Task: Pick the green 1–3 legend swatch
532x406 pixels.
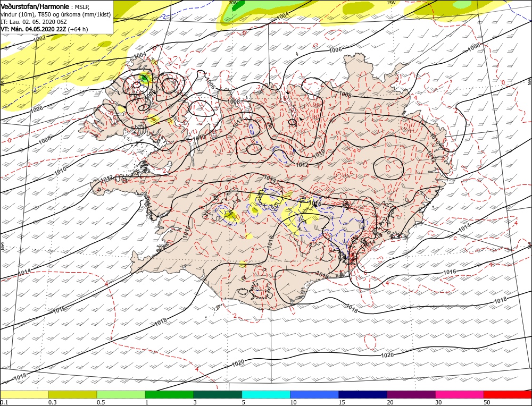Action: [169, 394]
